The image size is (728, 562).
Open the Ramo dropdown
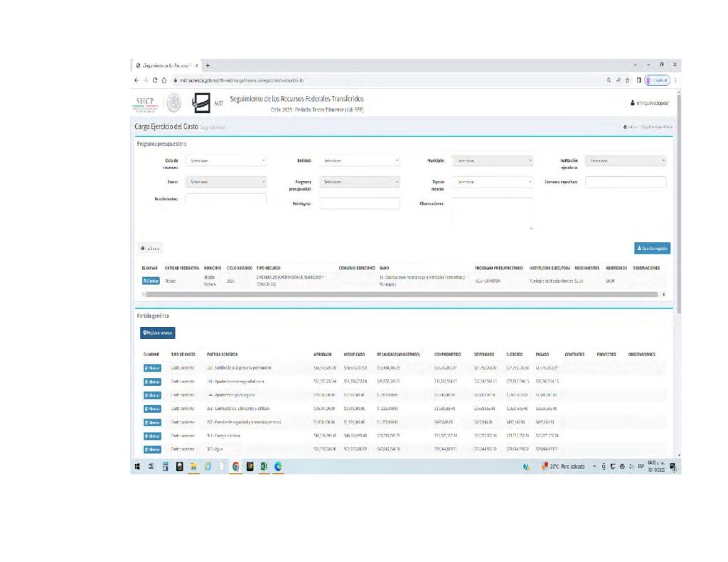click(226, 182)
